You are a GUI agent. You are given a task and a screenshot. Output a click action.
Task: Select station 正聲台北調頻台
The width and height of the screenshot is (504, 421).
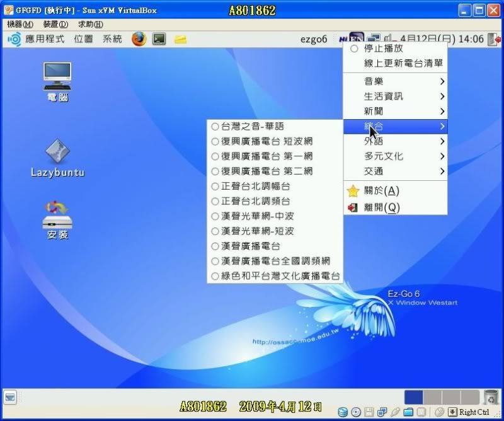(275, 201)
